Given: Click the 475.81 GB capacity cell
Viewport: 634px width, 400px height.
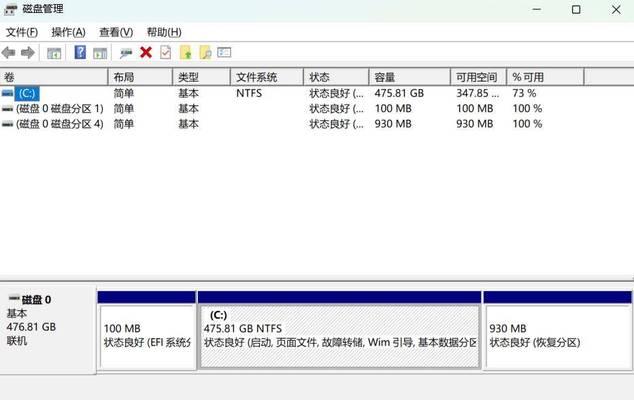Looking at the screenshot, I should click(399, 93).
